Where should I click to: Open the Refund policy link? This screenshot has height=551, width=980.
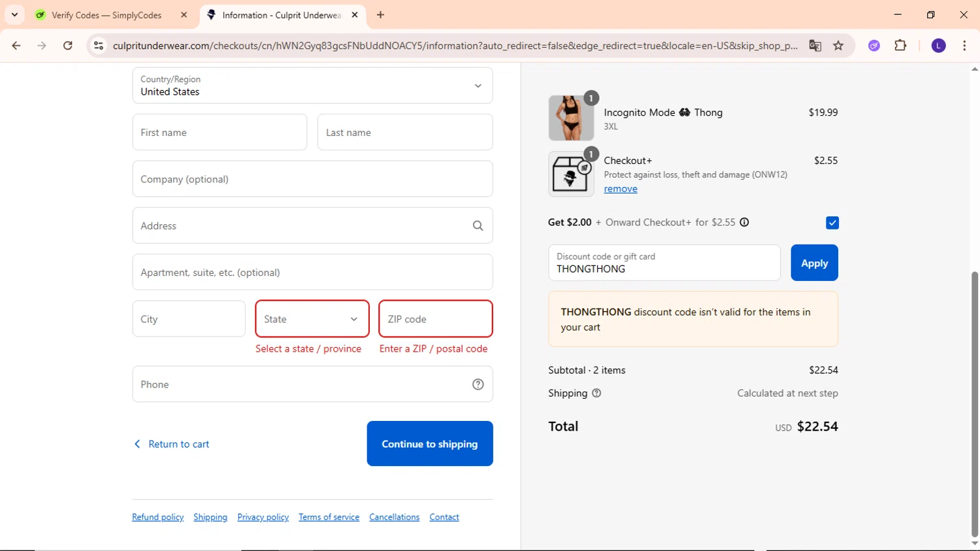pos(158,517)
